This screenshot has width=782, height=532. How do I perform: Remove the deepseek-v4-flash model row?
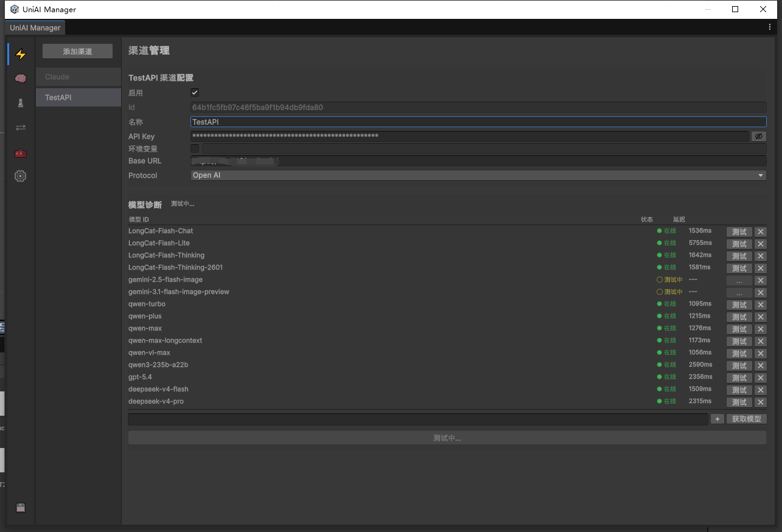[x=761, y=390]
